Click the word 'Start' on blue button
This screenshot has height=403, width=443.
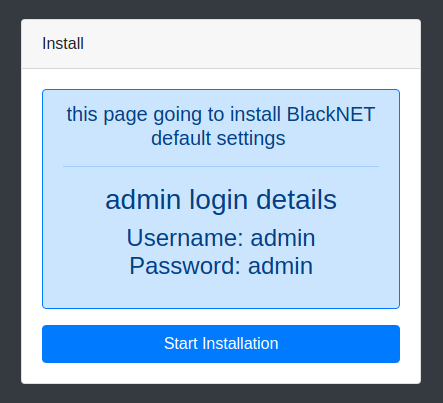pyautogui.click(x=181, y=344)
